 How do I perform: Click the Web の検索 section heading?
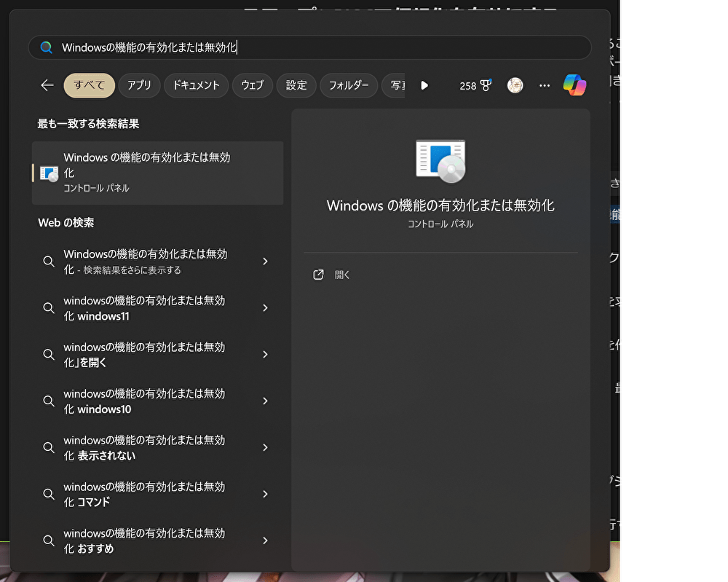[66, 222]
